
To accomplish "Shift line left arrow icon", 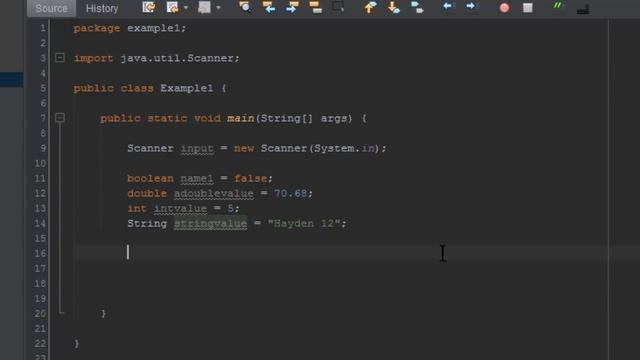I will [448, 7].
